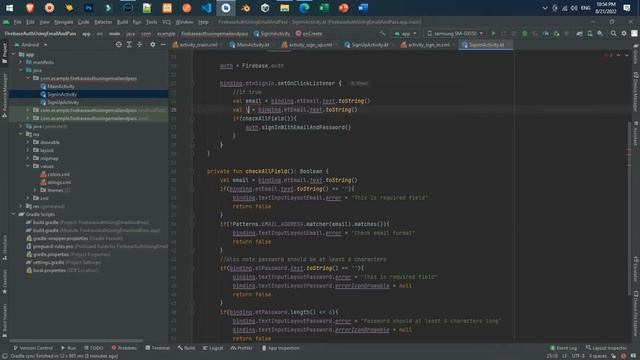Open Event Log in status bar
This screenshot has width=640, height=360.
coord(563,348)
